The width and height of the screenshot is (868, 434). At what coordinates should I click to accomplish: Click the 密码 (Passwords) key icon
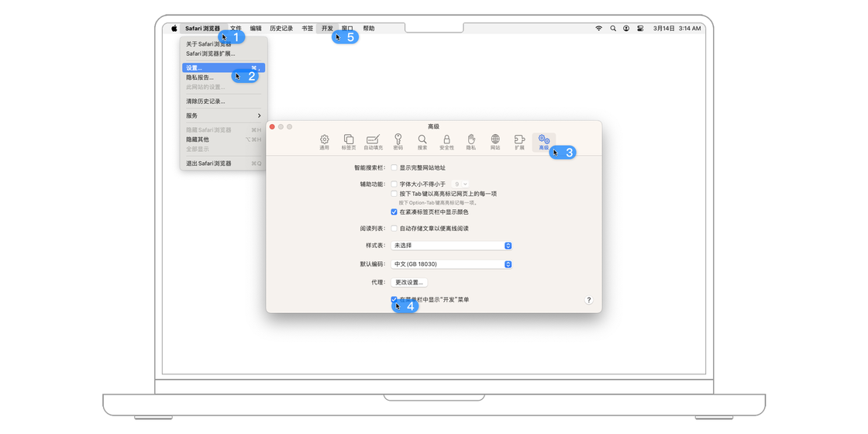[398, 141]
